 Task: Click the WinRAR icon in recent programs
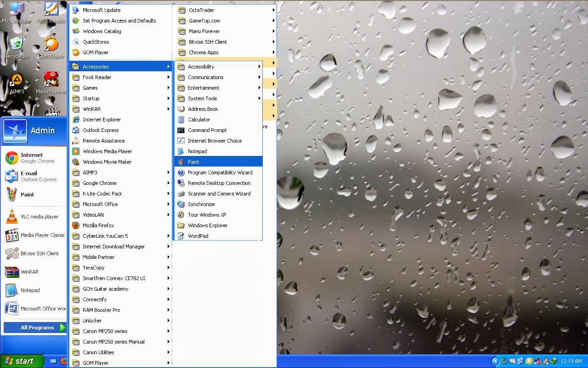coord(11,272)
